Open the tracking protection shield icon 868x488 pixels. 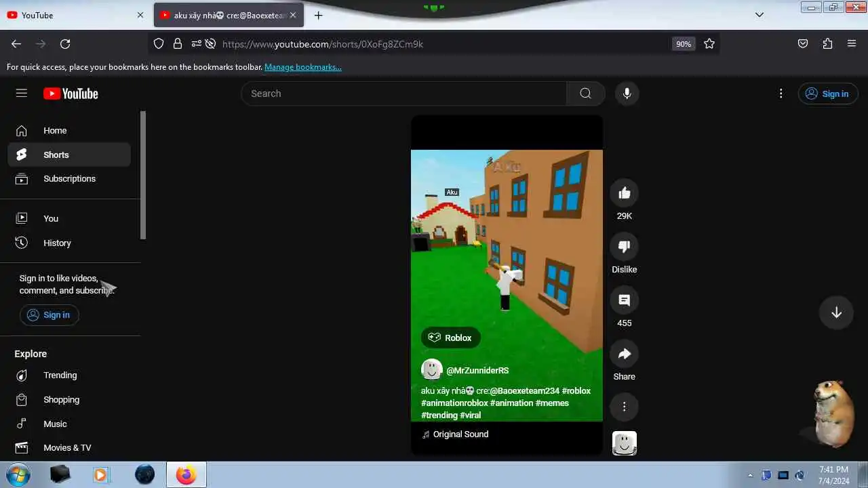(x=159, y=44)
